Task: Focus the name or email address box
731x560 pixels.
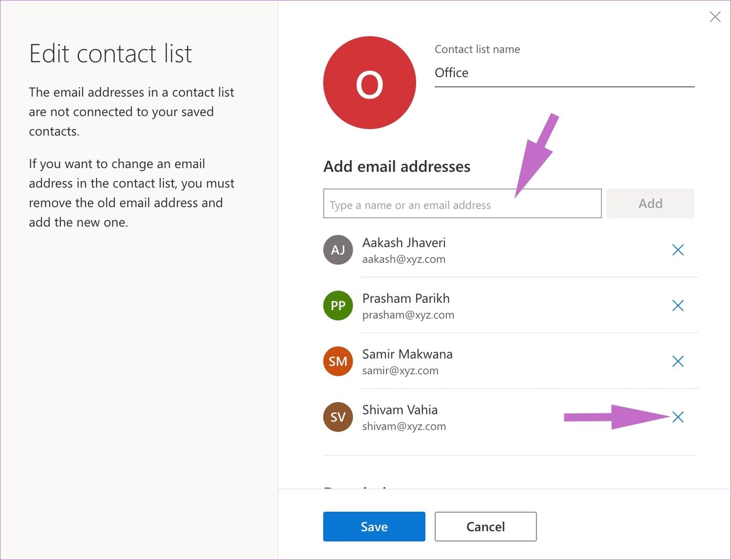Action: pos(462,204)
